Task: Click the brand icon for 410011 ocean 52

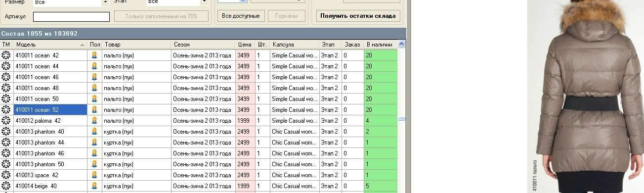Action: pos(6,110)
